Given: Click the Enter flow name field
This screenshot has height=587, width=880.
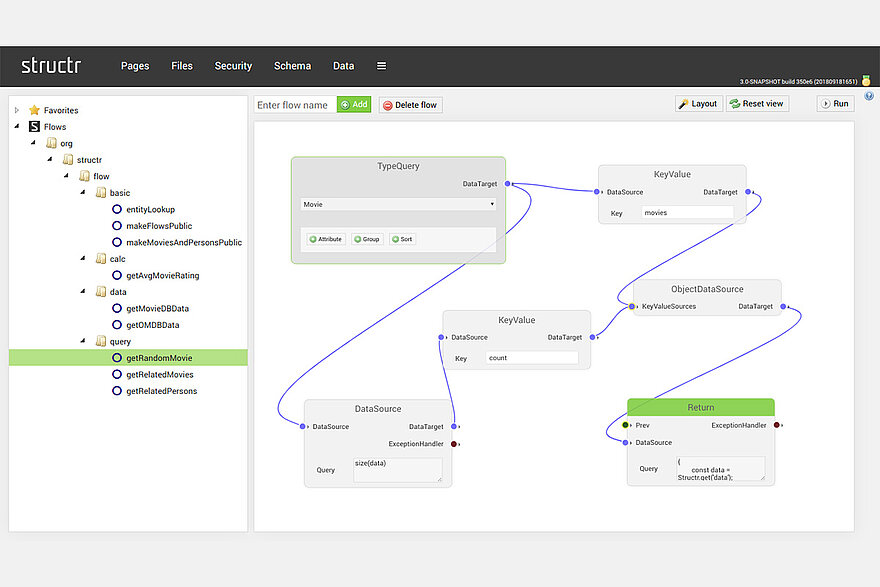Looking at the screenshot, I should point(295,105).
